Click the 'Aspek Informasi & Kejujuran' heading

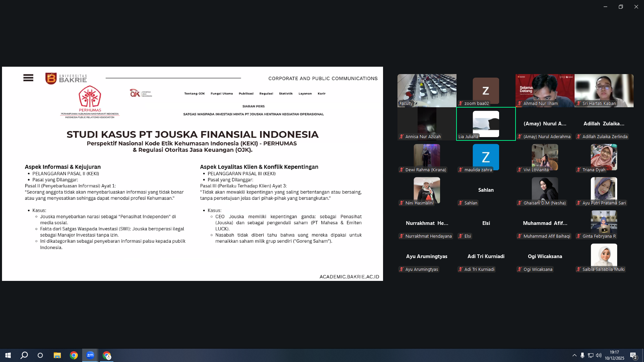tap(63, 167)
